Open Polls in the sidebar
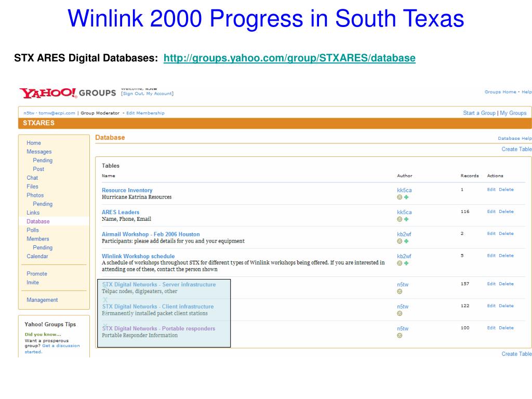Image resolution: width=532 pixels, height=399 pixels. (33, 230)
